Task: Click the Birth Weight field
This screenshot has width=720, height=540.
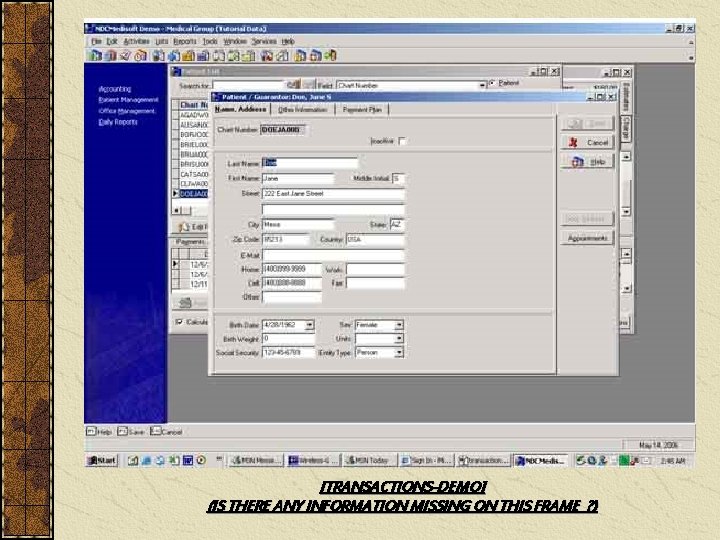Action: point(288,339)
